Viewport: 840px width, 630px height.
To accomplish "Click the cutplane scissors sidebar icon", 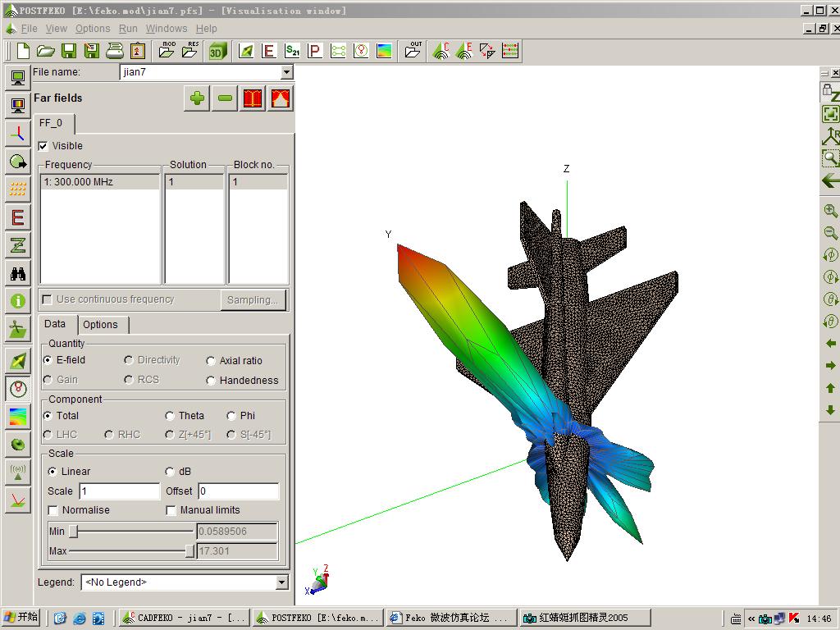I will (x=18, y=329).
